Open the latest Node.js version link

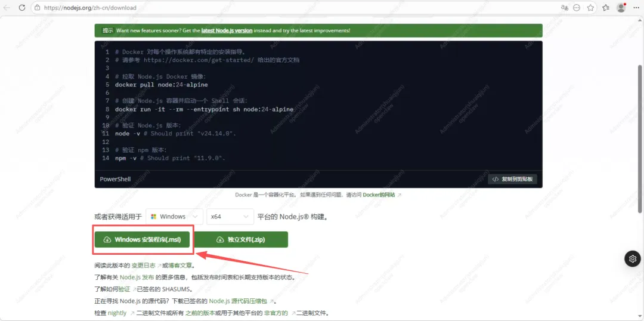pos(227,30)
